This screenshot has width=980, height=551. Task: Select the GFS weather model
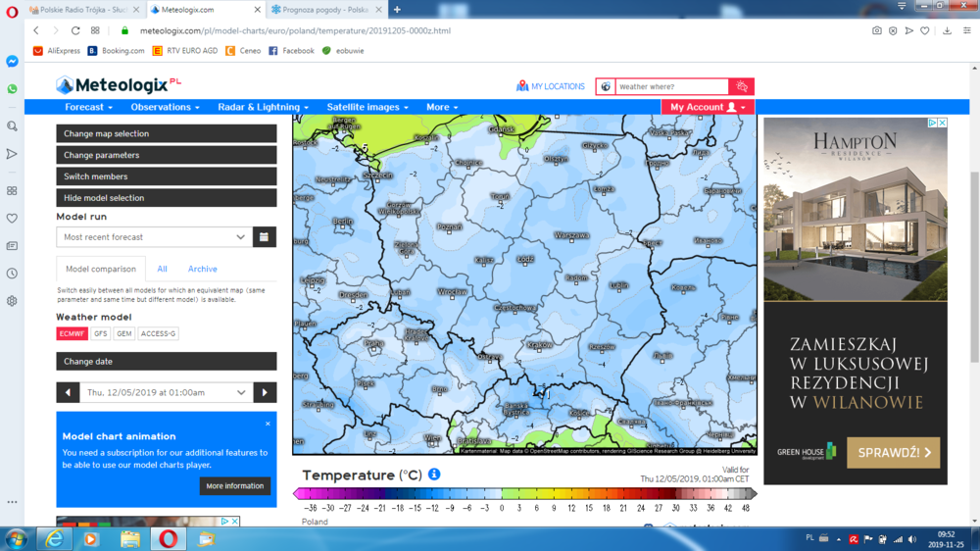click(101, 334)
